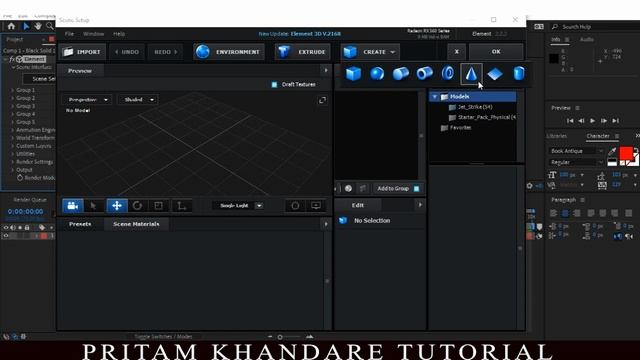Viewport: 640px width, 360px height.
Task: Open the Perspective view dropdown
Action: coord(87,100)
